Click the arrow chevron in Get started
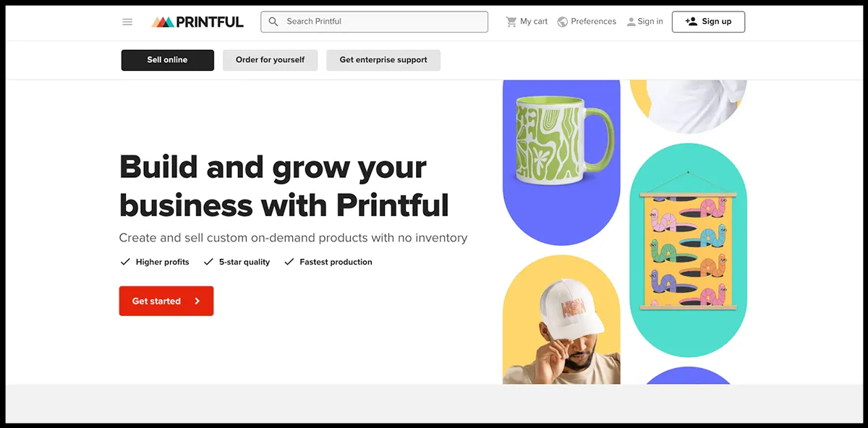868x428 pixels. (x=197, y=301)
